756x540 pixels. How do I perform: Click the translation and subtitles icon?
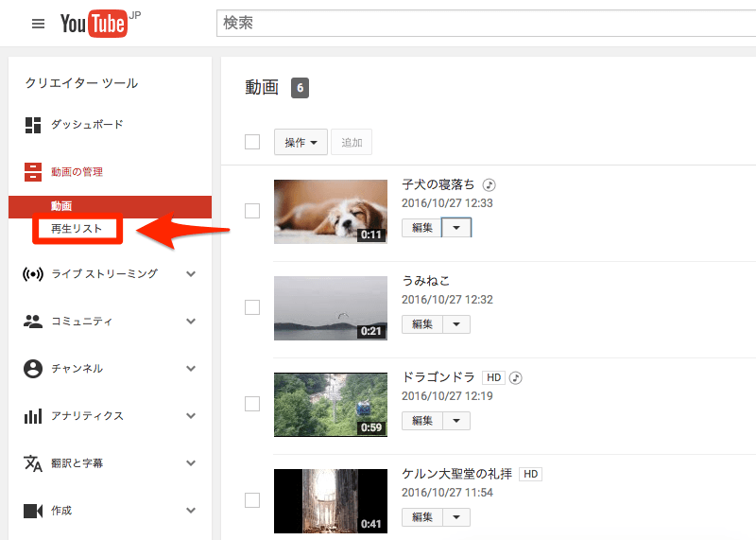[x=33, y=463]
